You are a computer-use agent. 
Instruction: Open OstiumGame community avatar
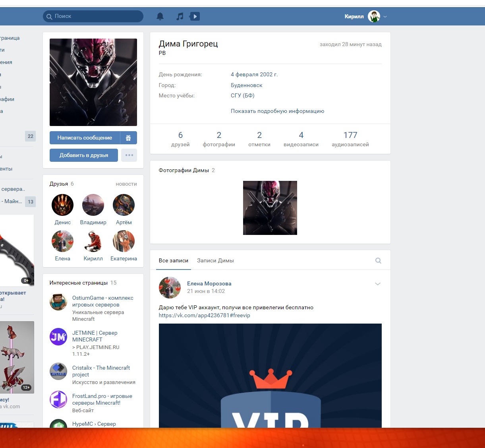[x=58, y=302]
